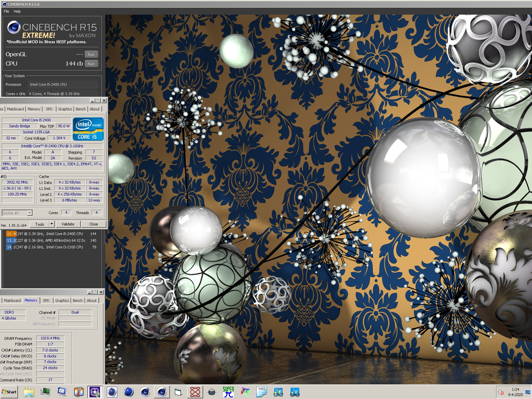Viewport: 532px width, 399px height.
Task: Open About tab in upper CPU-Z window
Action: (95, 109)
